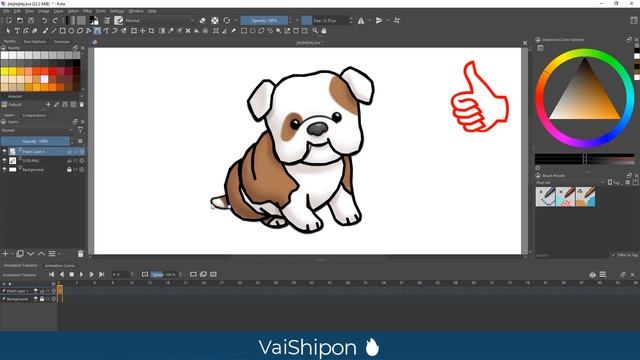640x360 pixels.
Task: Open an existing file via toolbar icon
Action: pos(20,20)
